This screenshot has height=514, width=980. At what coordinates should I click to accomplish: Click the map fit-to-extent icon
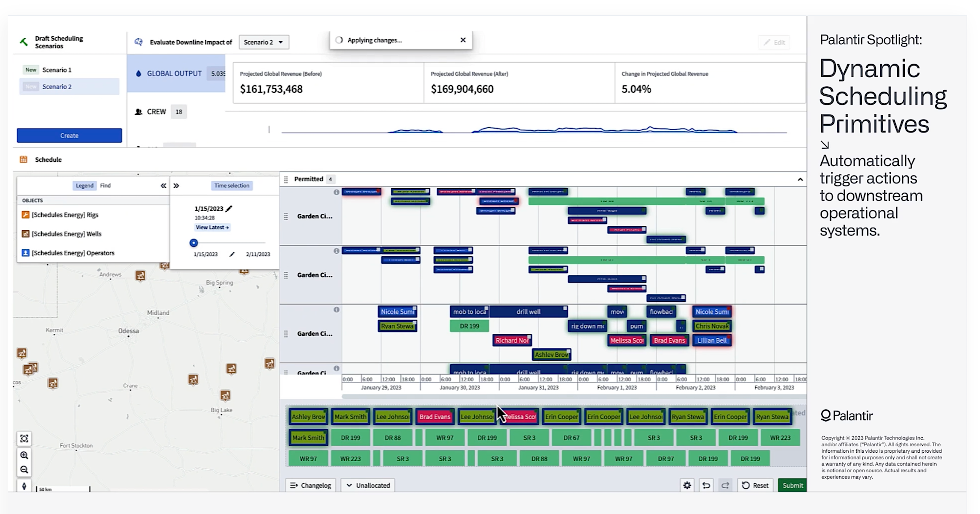coord(24,439)
